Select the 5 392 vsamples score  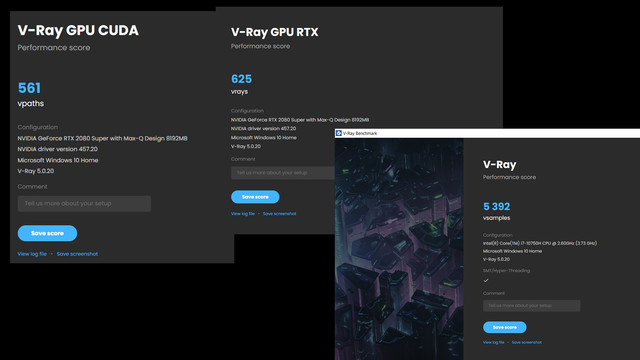coord(496,207)
